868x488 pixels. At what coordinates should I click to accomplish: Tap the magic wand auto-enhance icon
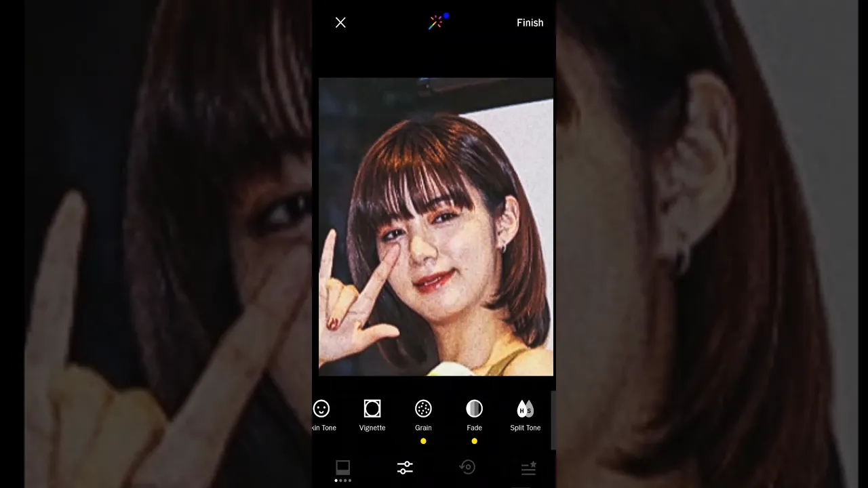pyautogui.click(x=437, y=22)
